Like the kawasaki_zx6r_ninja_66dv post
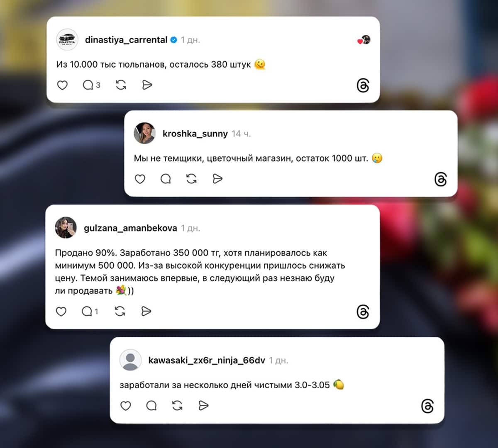Screen dimensions: 498x448 [x=126, y=405]
